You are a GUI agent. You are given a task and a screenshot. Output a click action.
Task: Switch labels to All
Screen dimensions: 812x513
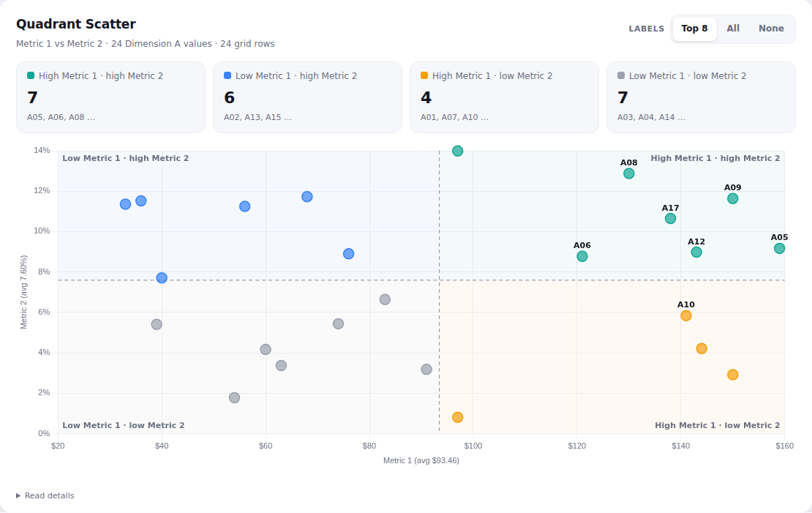[x=733, y=29]
